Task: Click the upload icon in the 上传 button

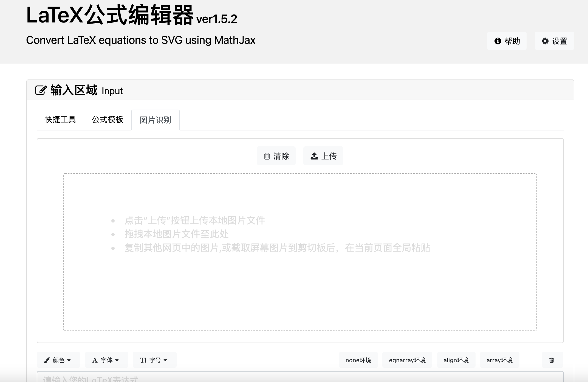Action: pos(314,156)
